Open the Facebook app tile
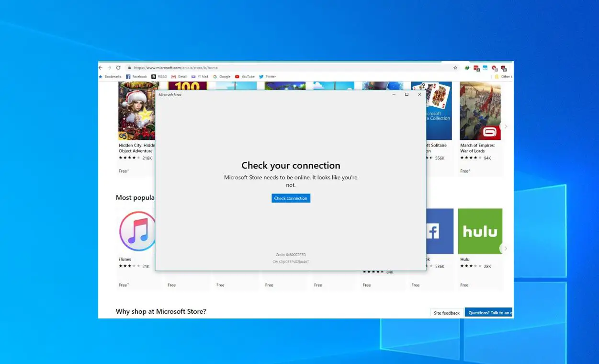Screen dimensions: 599x364 click(440, 231)
